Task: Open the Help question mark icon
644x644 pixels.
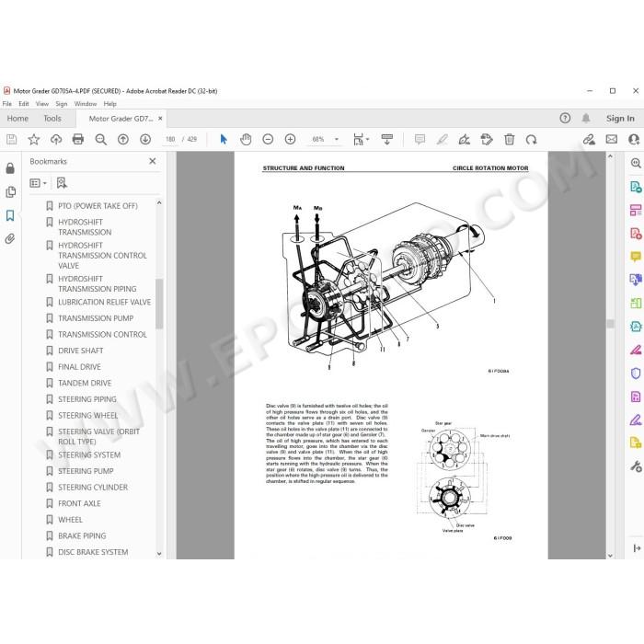Action: tap(565, 119)
